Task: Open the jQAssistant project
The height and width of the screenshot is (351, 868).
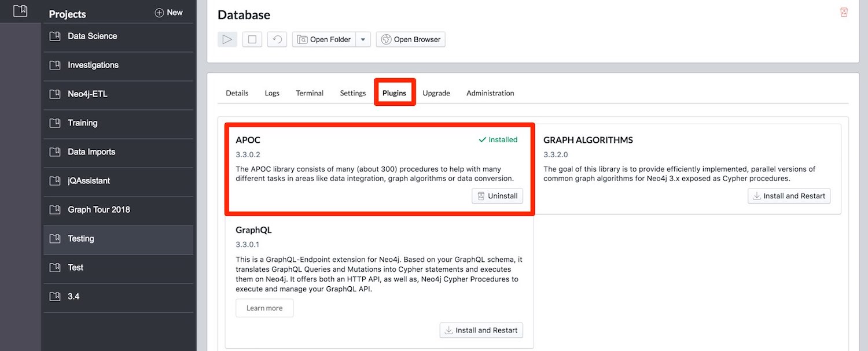Action: click(x=118, y=181)
